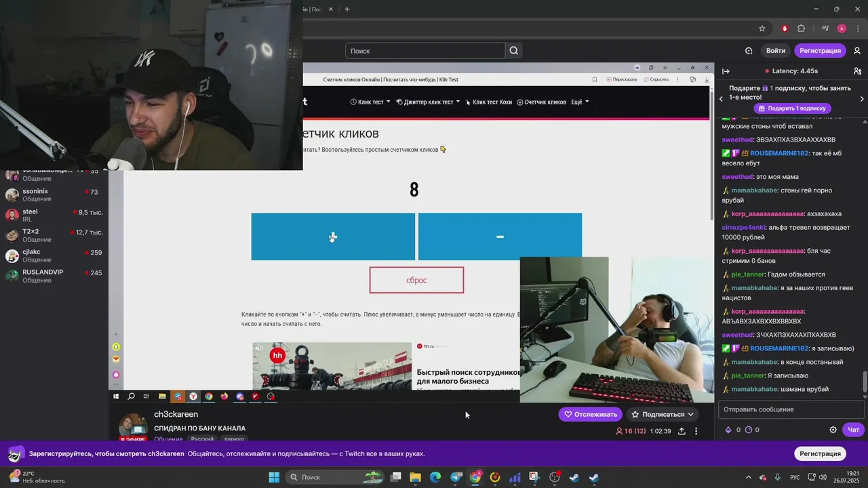Screen dimensions: 868x488
Task: Open Chrome new tab with plus icon
Action: coord(347,9)
